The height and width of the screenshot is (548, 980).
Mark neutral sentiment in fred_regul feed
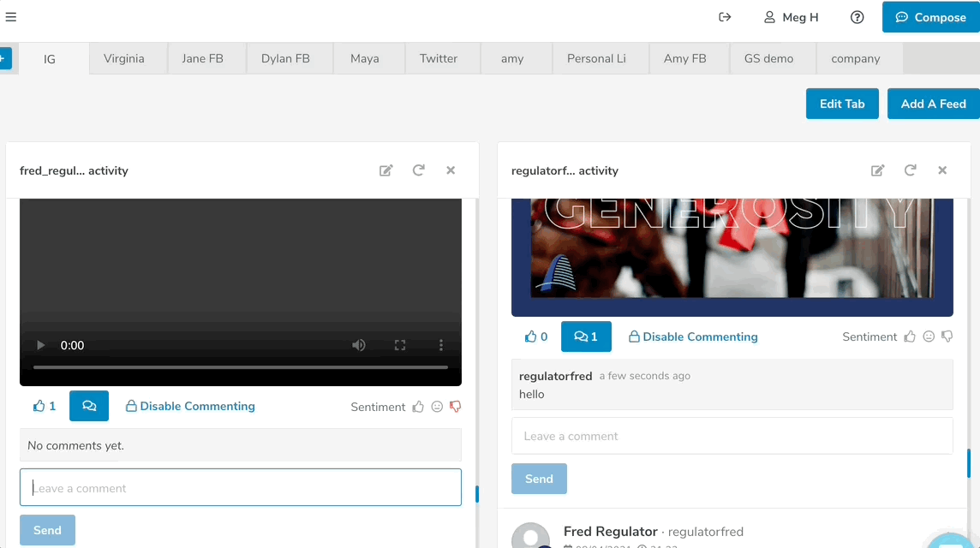437,407
